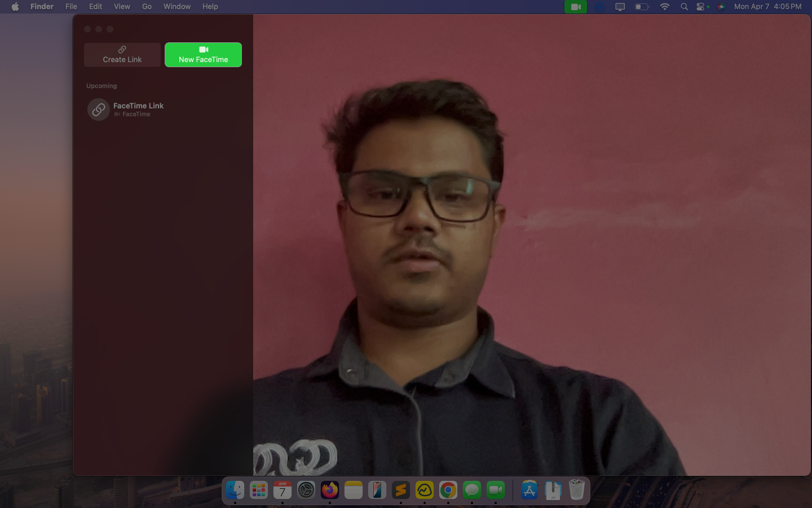Click the Siri icon in the menu bar

point(721,6)
